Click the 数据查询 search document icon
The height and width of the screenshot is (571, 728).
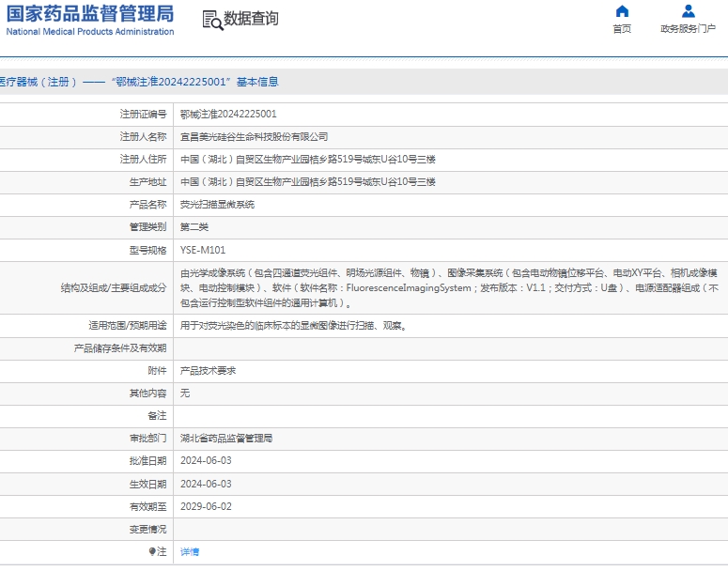click(x=212, y=21)
